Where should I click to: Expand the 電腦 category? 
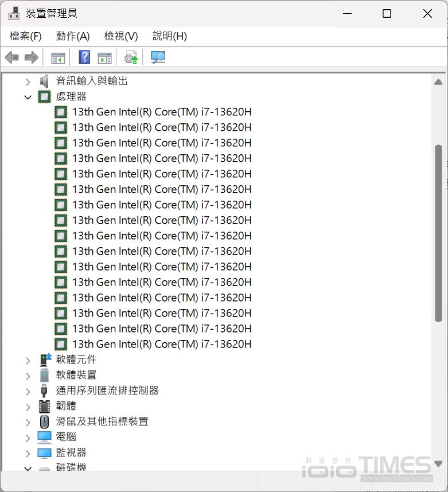(x=28, y=438)
